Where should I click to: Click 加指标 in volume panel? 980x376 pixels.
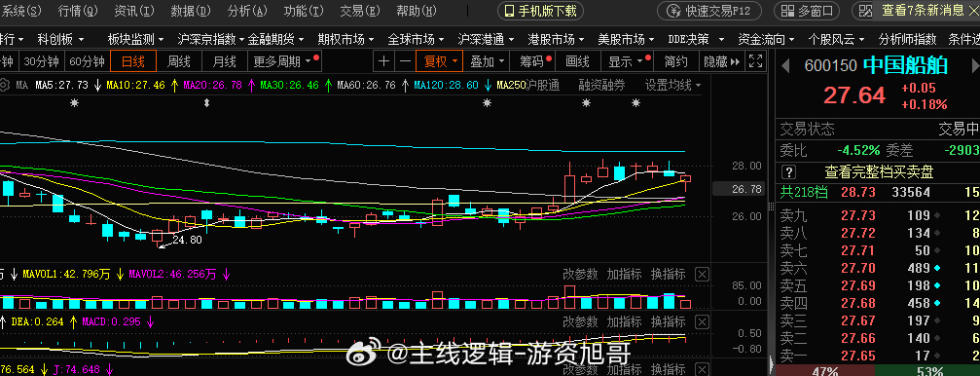click(x=624, y=274)
